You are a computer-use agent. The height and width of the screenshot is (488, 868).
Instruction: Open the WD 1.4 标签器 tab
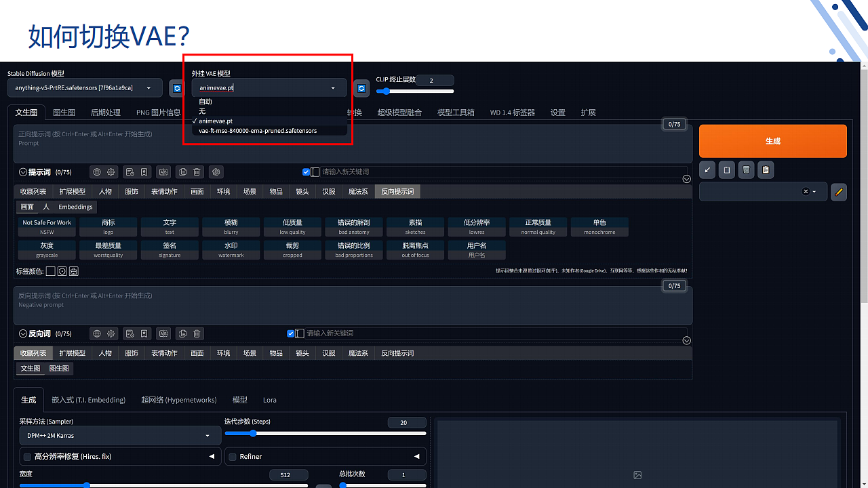513,113
